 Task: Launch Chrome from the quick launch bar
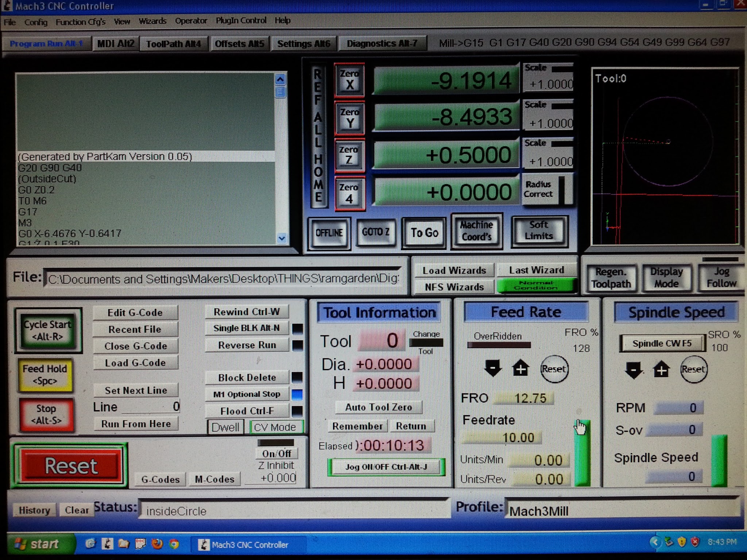click(x=174, y=544)
